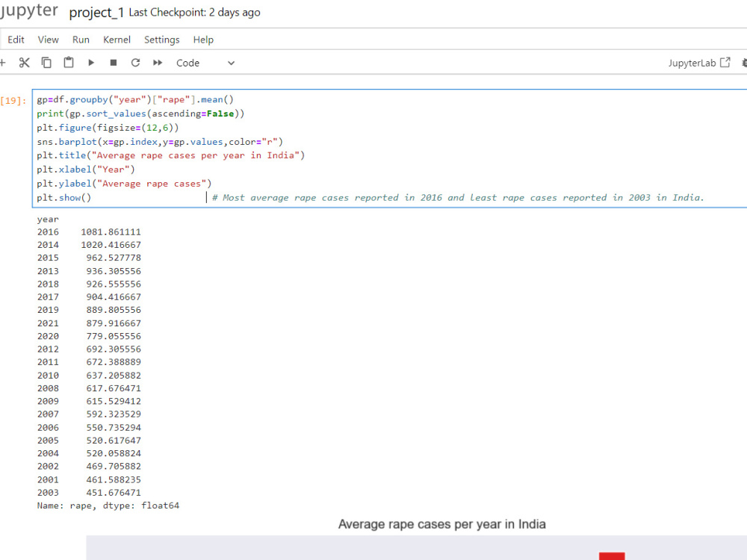747x560 pixels.
Task: Click the output value 451.676471
Action: tap(114, 492)
